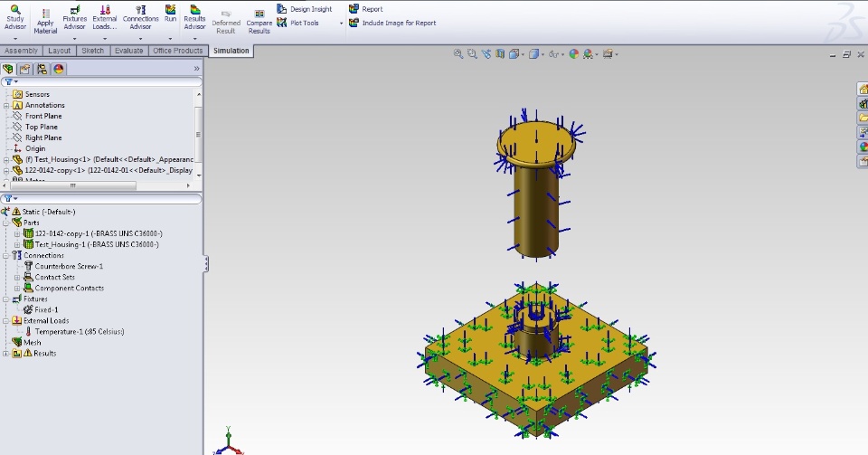Image resolution: width=868 pixels, height=455 pixels.
Task: Open External Loads tool
Action: [x=105, y=18]
